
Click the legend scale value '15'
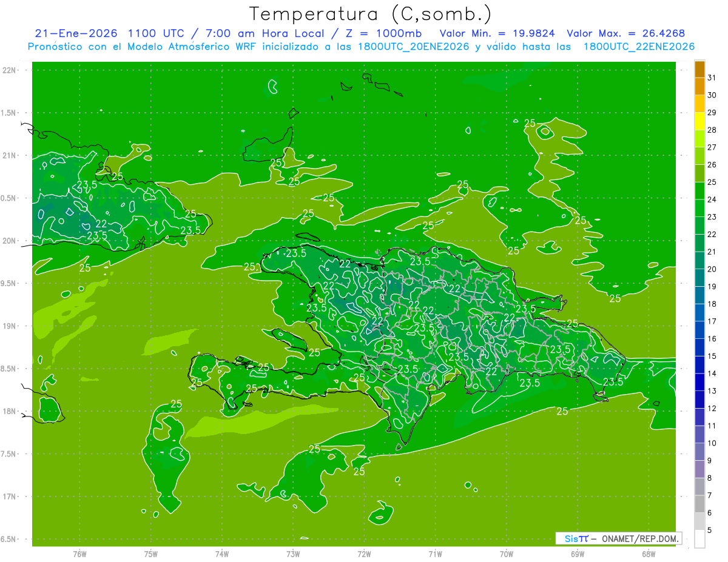tap(712, 356)
